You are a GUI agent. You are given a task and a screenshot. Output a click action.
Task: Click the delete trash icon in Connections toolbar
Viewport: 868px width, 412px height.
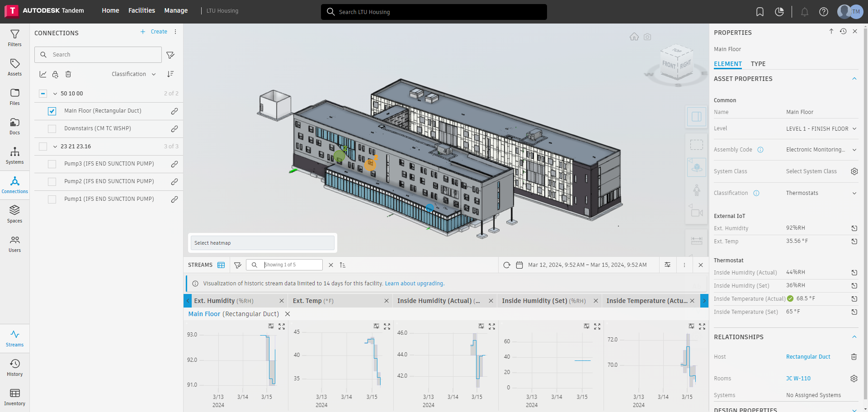coord(68,74)
